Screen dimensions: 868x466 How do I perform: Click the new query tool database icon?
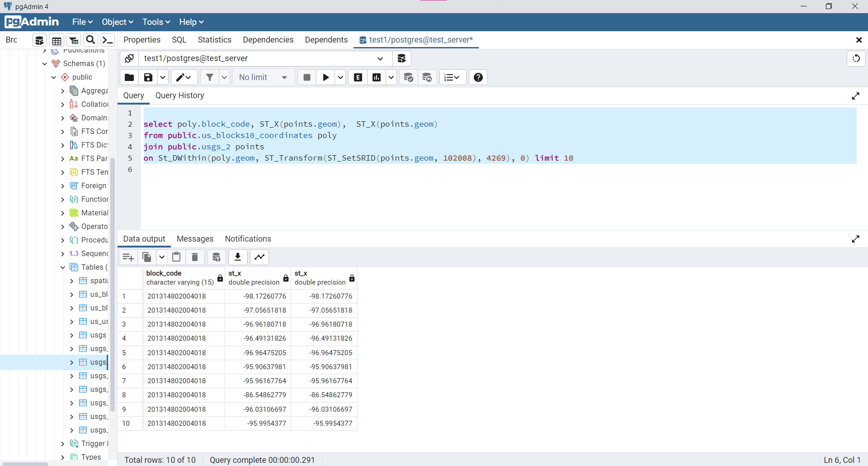pyautogui.click(x=401, y=58)
